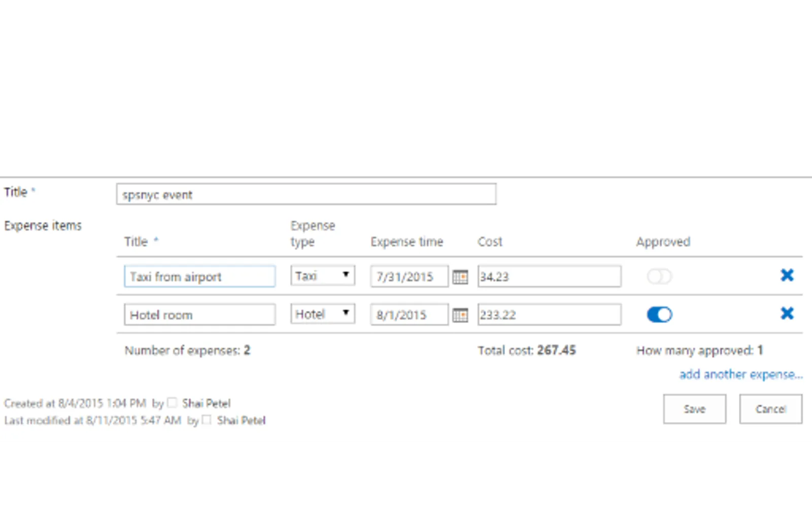Open Shai Petel profile in Created line
The width and height of the screenshot is (812, 508).
pos(206,403)
